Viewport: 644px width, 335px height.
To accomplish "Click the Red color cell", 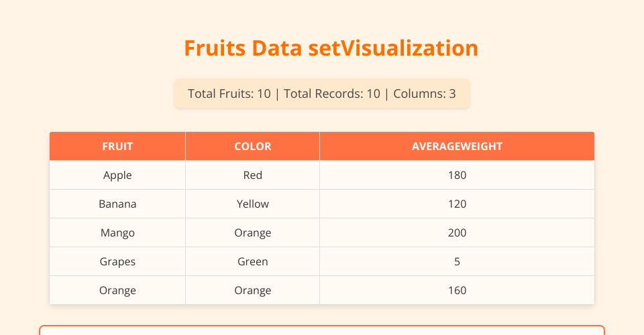I will coord(253,176).
